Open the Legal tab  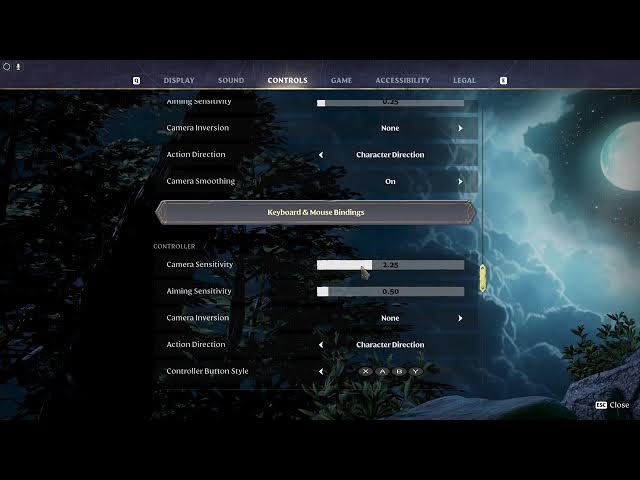[464, 80]
